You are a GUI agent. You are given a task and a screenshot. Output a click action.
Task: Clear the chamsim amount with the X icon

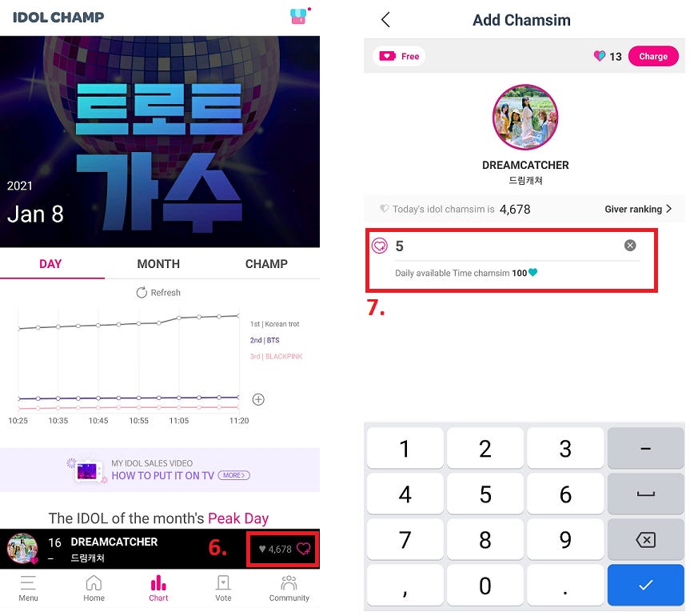(630, 246)
